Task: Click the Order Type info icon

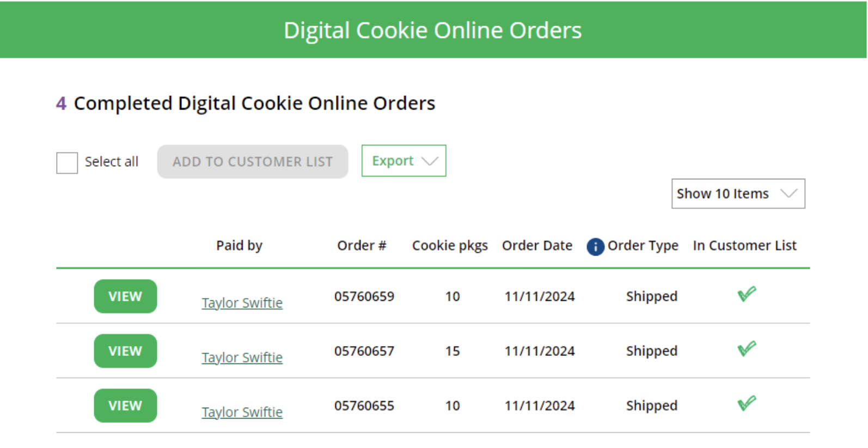Action: pyautogui.click(x=595, y=246)
